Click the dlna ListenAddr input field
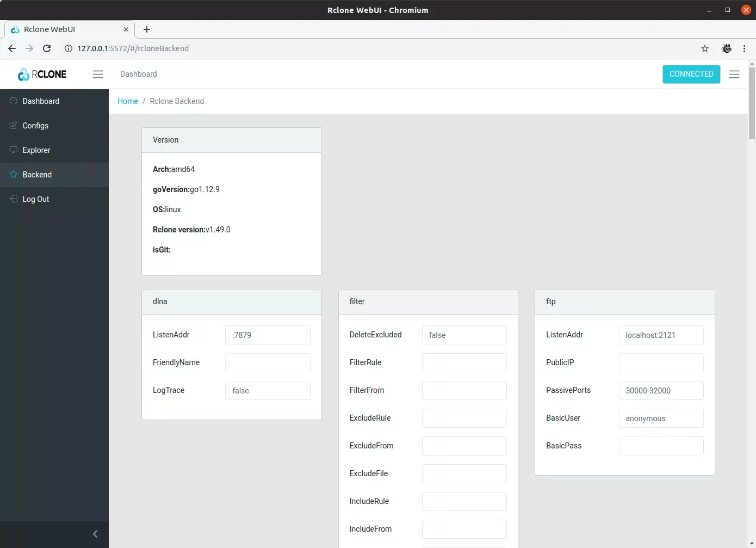Image resolution: width=756 pixels, height=548 pixels. pos(267,335)
